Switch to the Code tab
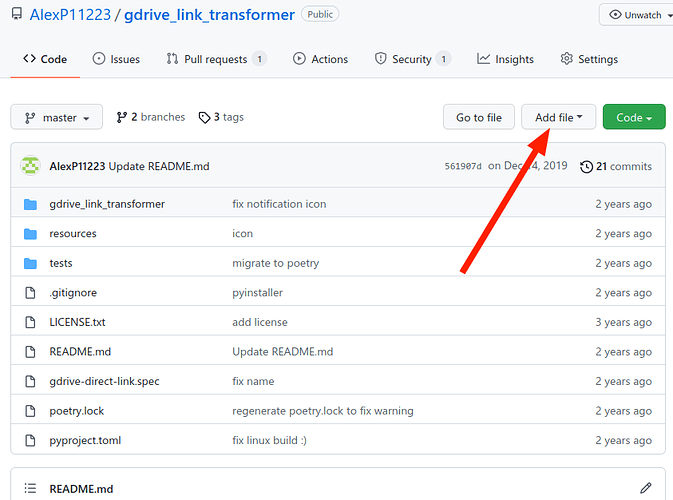Viewport: 673px width, 500px height. [x=45, y=59]
